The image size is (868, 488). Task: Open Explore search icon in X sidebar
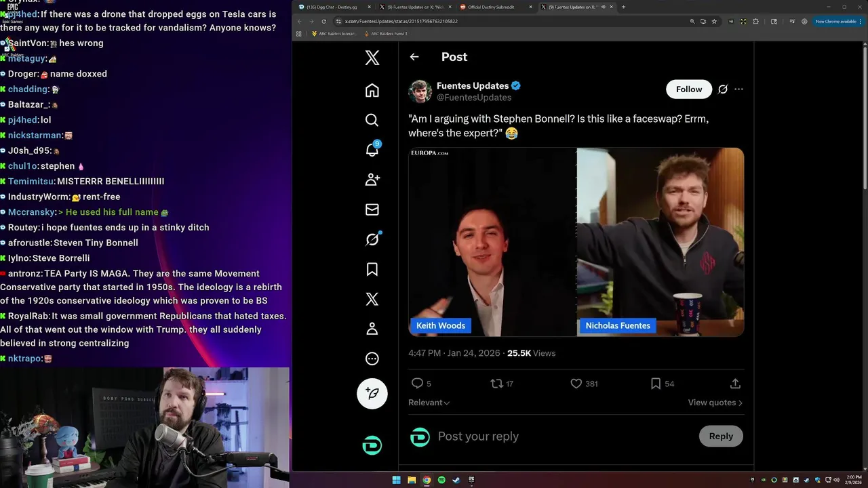click(372, 120)
